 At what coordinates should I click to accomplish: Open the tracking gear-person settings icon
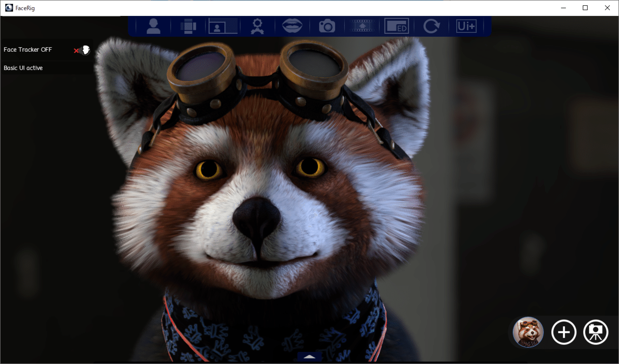(x=257, y=26)
